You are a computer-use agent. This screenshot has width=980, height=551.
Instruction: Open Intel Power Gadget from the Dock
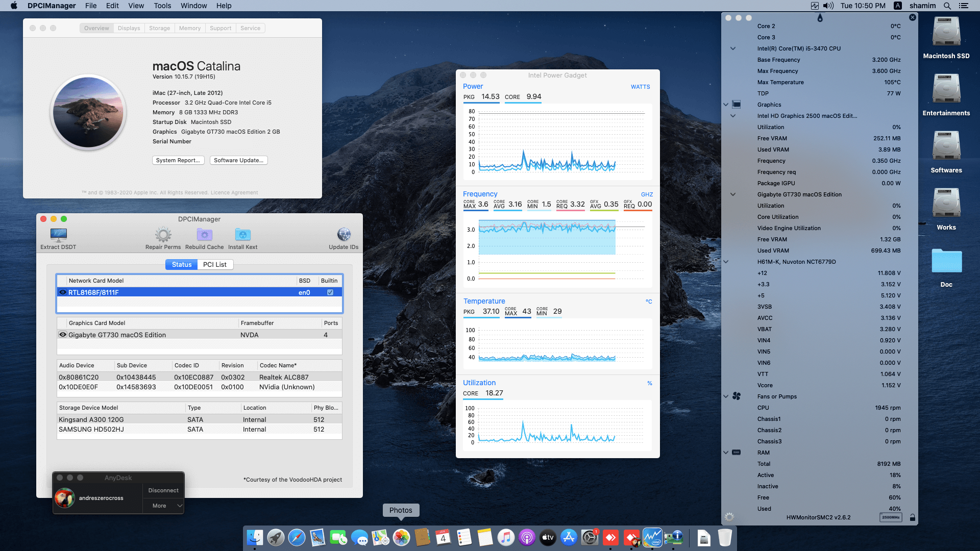652,537
